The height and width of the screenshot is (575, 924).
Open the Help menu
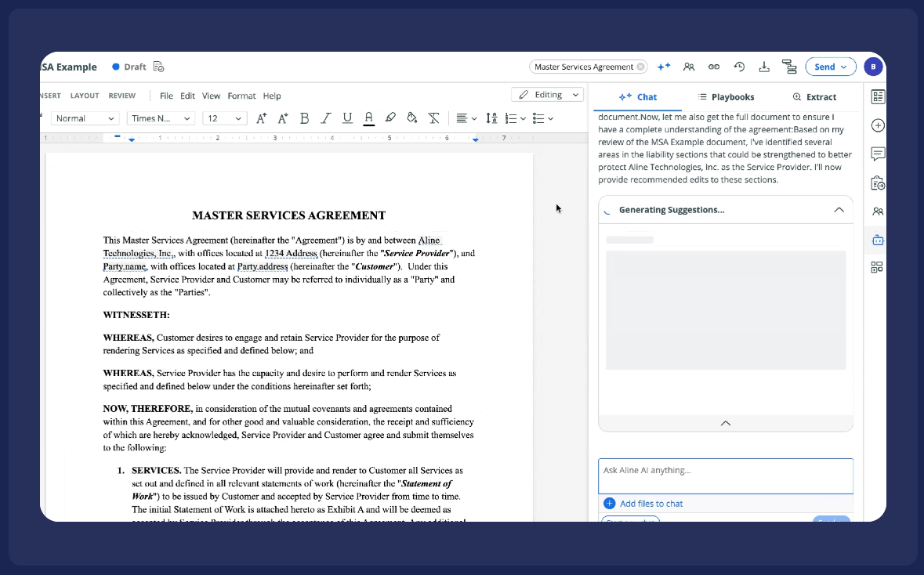(x=272, y=96)
